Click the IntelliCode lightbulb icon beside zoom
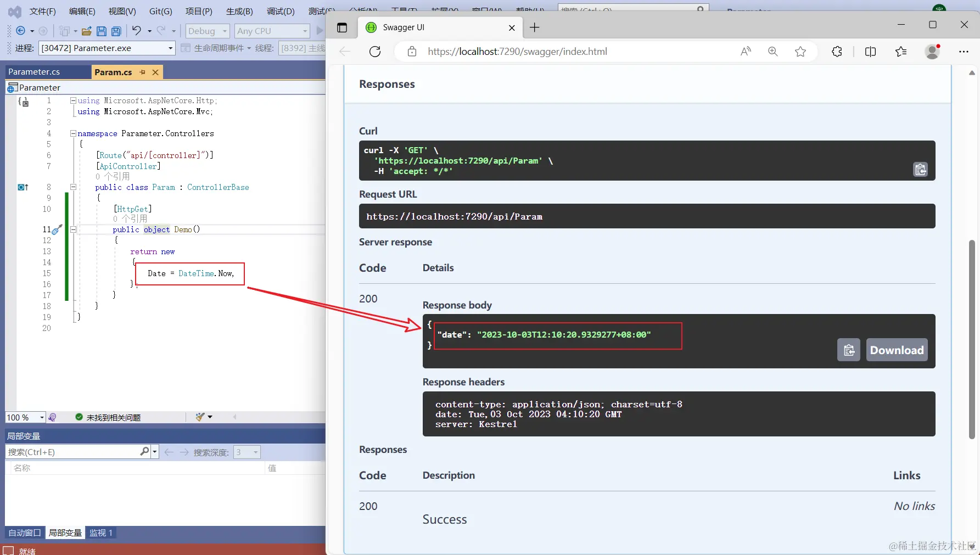The width and height of the screenshot is (980, 555). pos(52,417)
